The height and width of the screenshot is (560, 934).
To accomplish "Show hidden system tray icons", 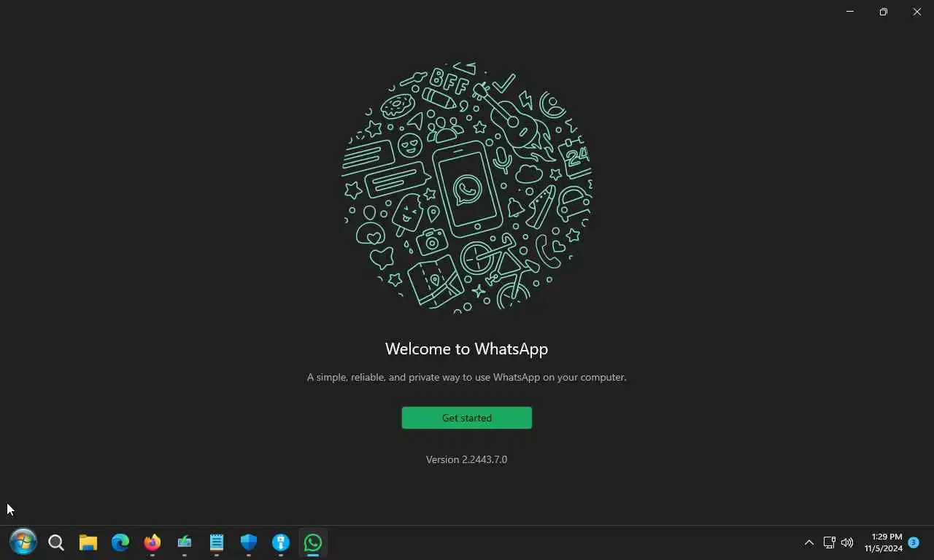I will [x=809, y=542].
